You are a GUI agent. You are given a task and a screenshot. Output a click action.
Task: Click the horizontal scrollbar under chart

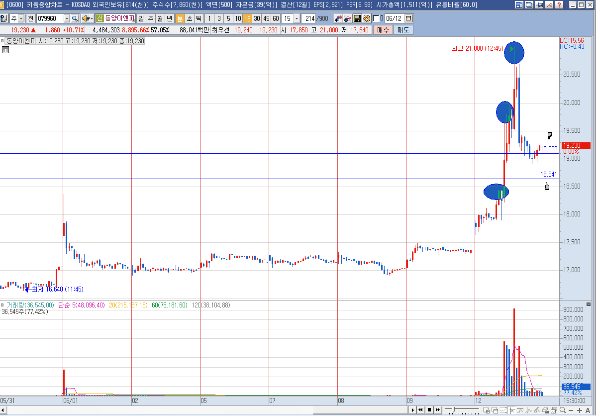click(207, 410)
